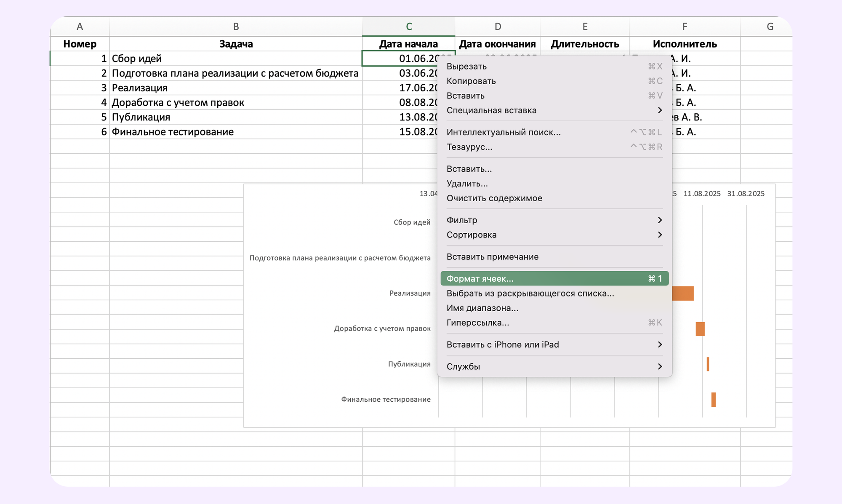842x504 pixels.
Task: Select Удалить... menu entry
Action: [554, 184]
